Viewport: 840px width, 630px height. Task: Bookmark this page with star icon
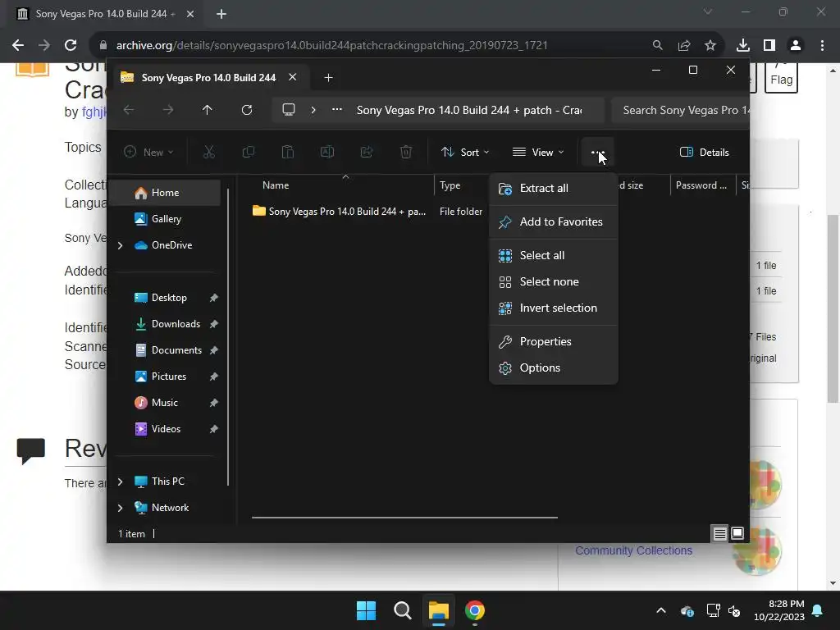tap(710, 46)
